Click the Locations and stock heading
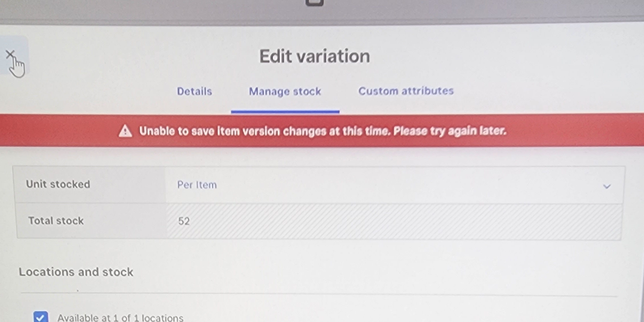Screen dimensions: 644x322 click(x=76, y=272)
